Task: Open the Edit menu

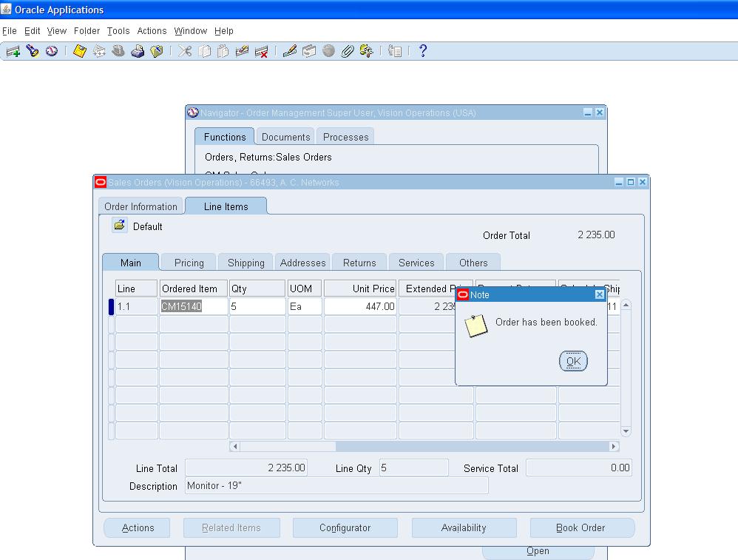Action: point(32,31)
